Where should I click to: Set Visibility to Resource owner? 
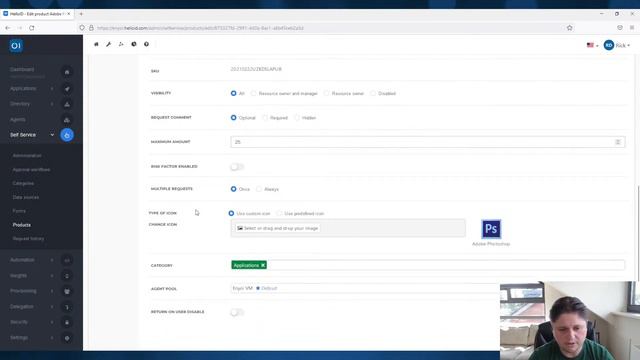[x=327, y=93]
